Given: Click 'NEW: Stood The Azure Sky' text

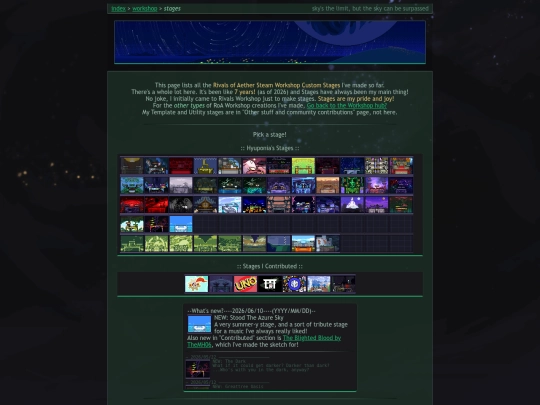Looking at the screenshot, I should click(x=249, y=318).
